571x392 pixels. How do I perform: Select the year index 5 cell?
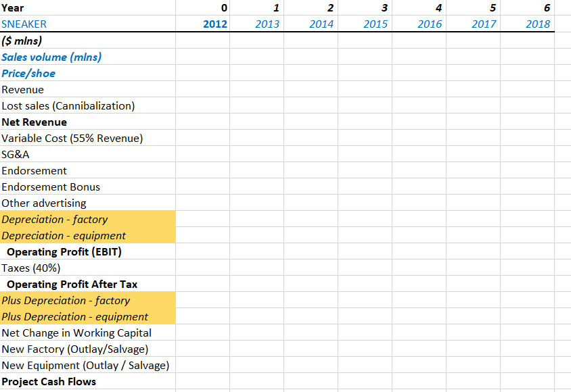(x=474, y=7)
